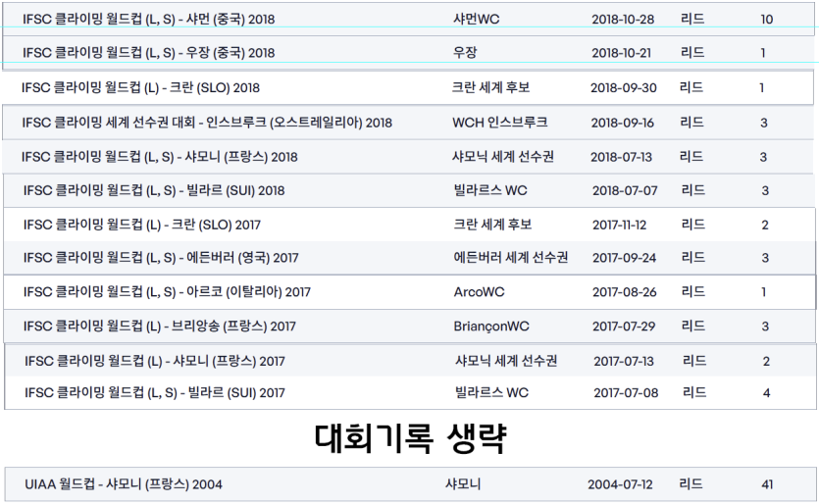Viewport: 819px width, 504px height.
Task: Select the Kranj (크란) 2018 World Cup event
Action: click(x=140, y=88)
